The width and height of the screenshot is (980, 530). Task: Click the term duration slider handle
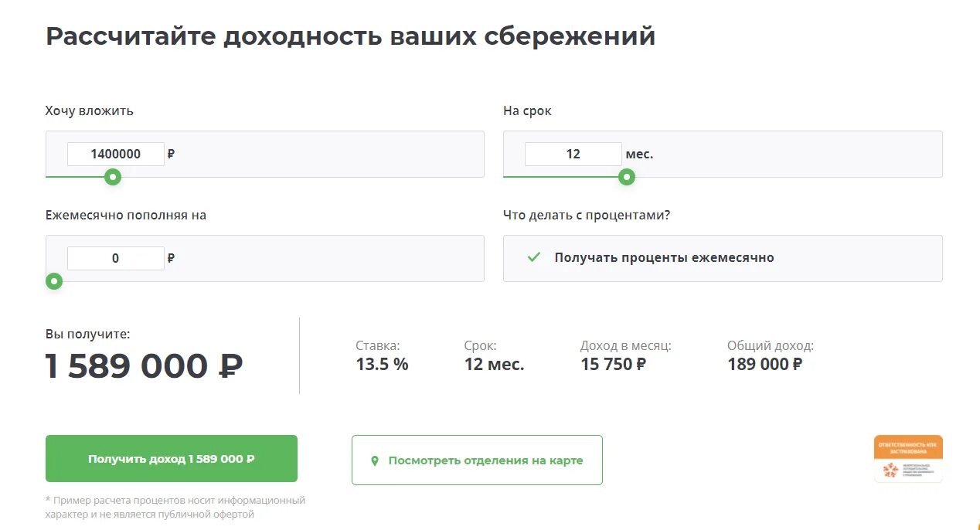click(627, 177)
